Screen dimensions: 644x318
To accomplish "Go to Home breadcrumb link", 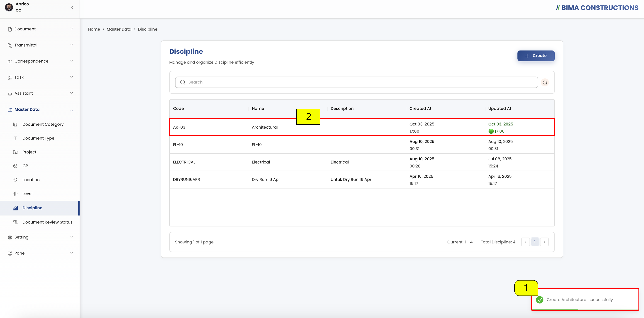I will click(x=94, y=29).
